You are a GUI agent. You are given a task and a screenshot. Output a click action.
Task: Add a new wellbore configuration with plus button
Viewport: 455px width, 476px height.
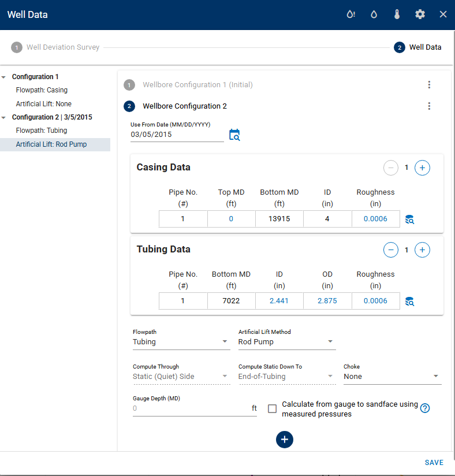pyautogui.click(x=284, y=440)
